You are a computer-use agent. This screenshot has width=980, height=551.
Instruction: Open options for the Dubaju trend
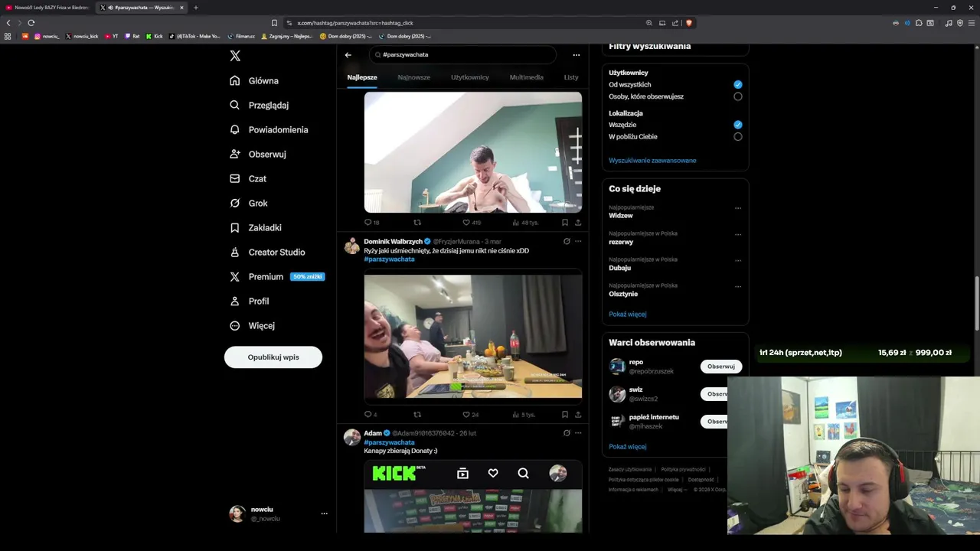tap(738, 260)
